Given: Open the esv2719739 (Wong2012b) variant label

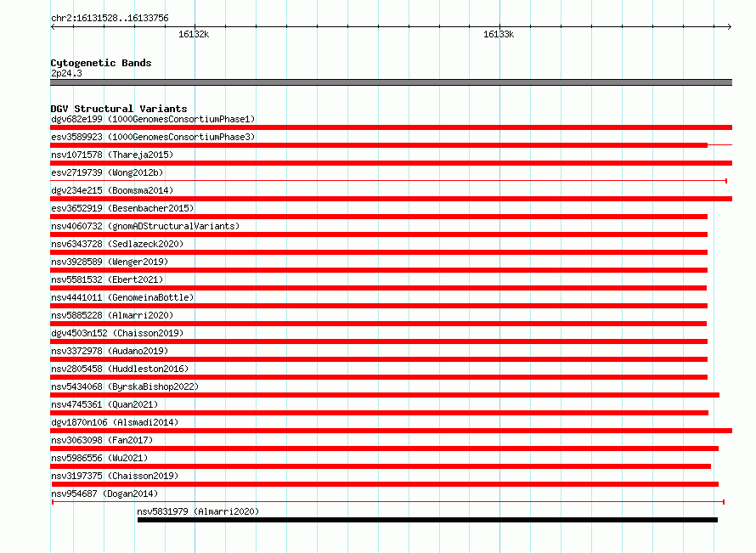Looking at the screenshot, I should click(107, 172).
